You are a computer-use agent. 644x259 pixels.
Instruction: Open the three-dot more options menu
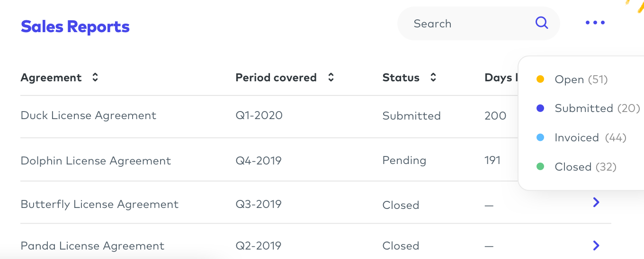point(595,23)
